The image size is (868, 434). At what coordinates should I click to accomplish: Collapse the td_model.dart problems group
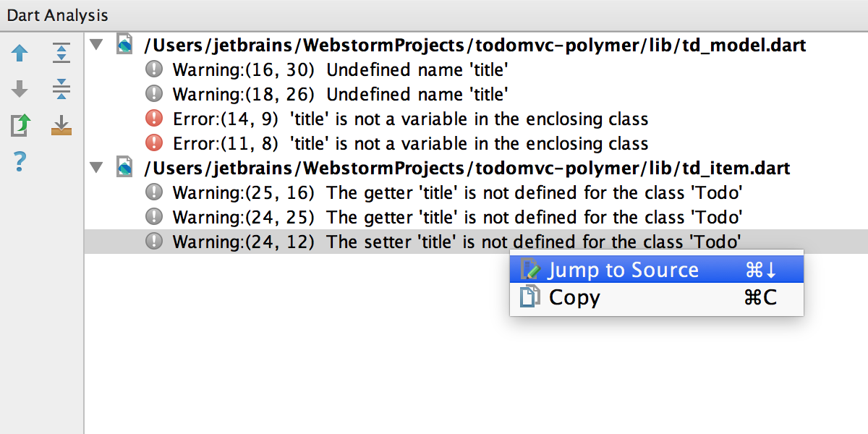click(x=96, y=46)
